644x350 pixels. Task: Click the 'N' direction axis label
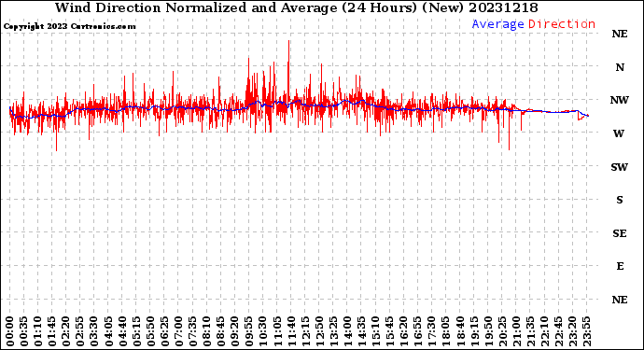tap(620, 67)
